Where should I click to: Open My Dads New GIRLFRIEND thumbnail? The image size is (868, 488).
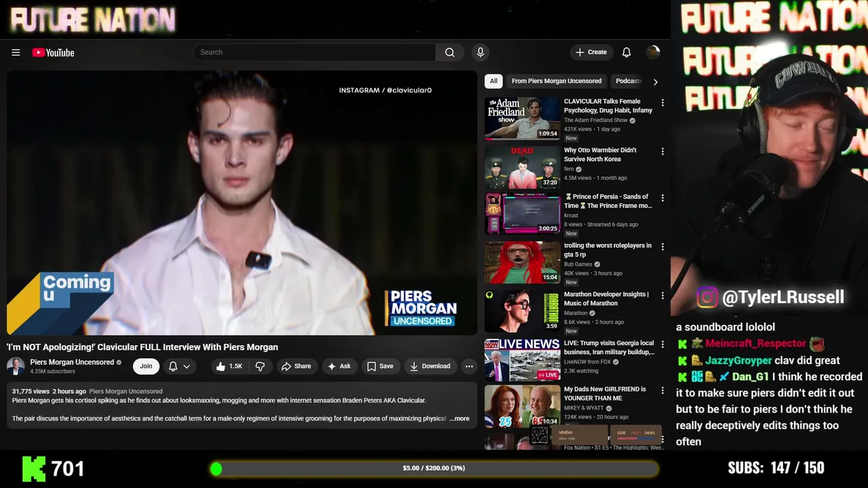pos(522,406)
